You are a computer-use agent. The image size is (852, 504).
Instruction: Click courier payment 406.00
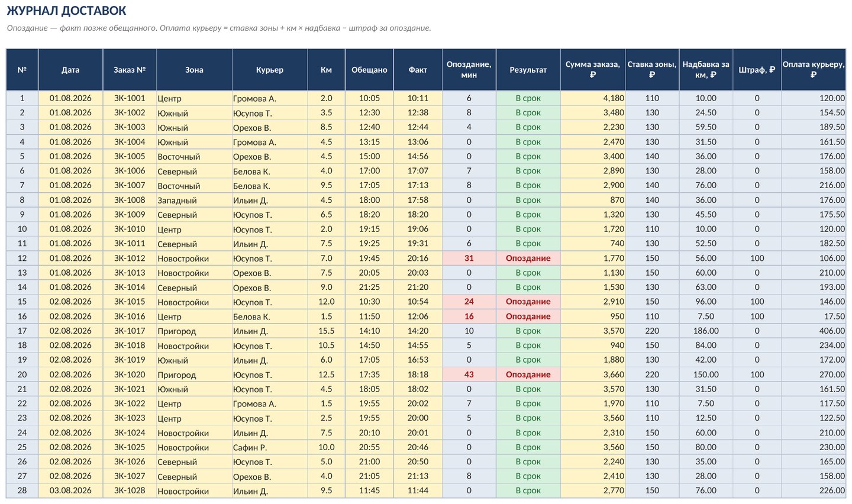[814, 331]
